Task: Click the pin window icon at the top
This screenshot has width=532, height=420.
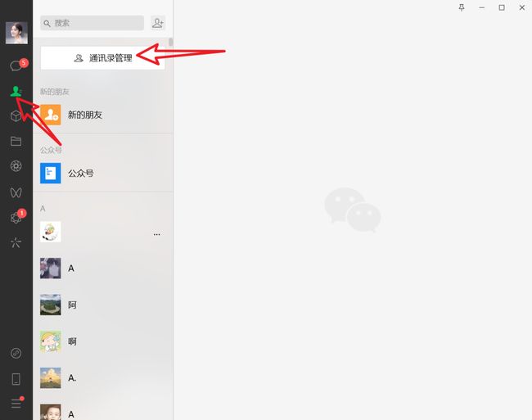Action: tap(462, 7)
